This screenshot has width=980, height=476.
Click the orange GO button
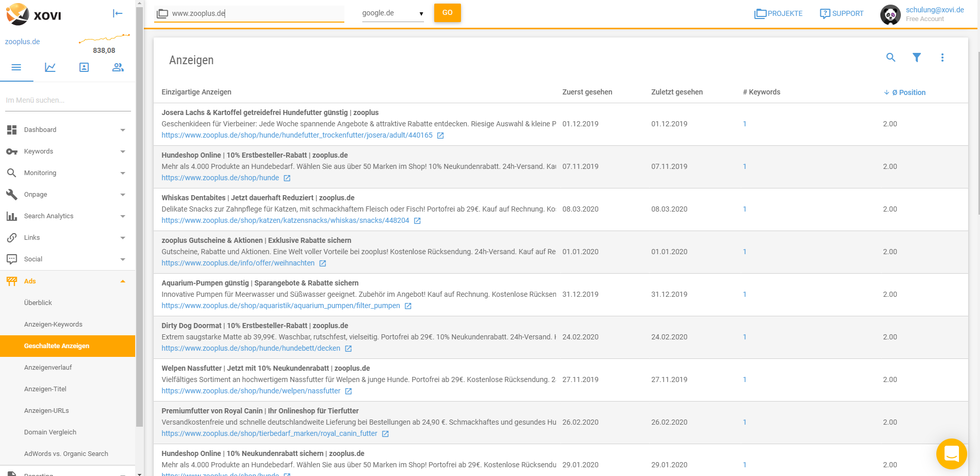pos(447,13)
